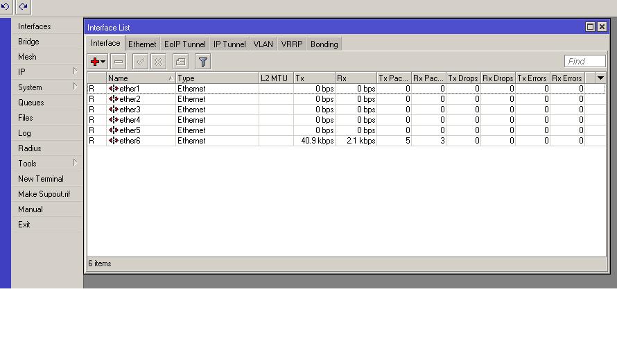Click the 40.9 kbps Tx value
The width and height of the screenshot is (617, 364).
coord(317,141)
